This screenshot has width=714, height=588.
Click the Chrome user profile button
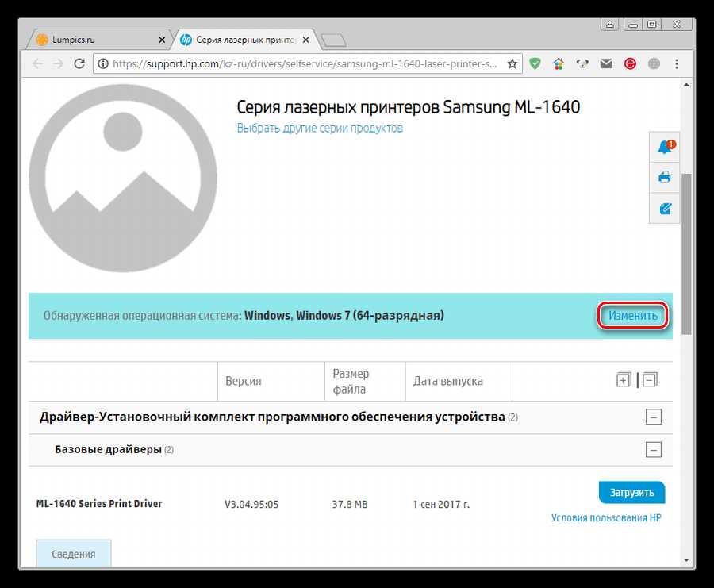click(x=610, y=25)
